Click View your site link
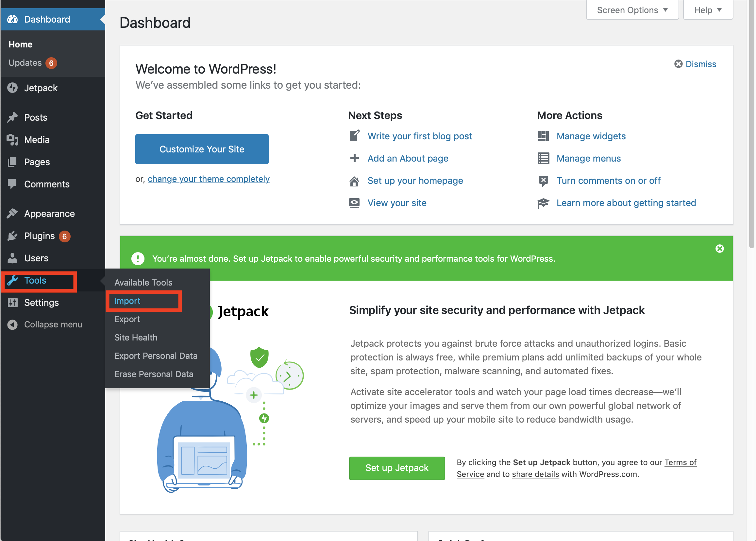The height and width of the screenshot is (541, 756). point(397,203)
